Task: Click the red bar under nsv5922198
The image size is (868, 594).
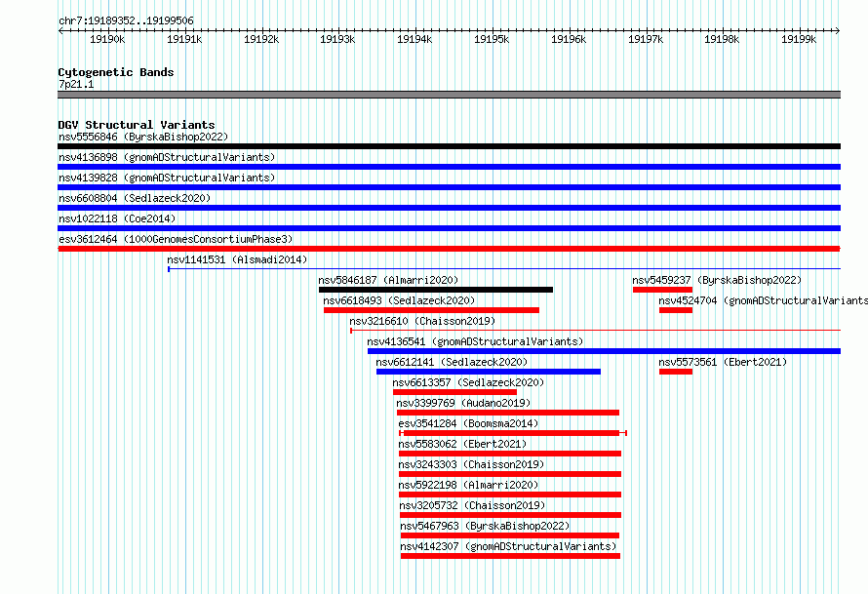Action: pyautogui.click(x=510, y=495)
